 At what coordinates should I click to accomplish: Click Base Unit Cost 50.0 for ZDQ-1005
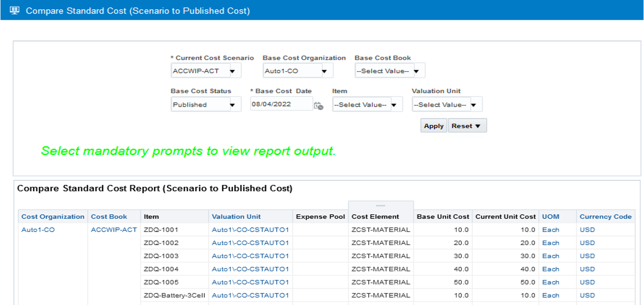click(x=462, y=282)
